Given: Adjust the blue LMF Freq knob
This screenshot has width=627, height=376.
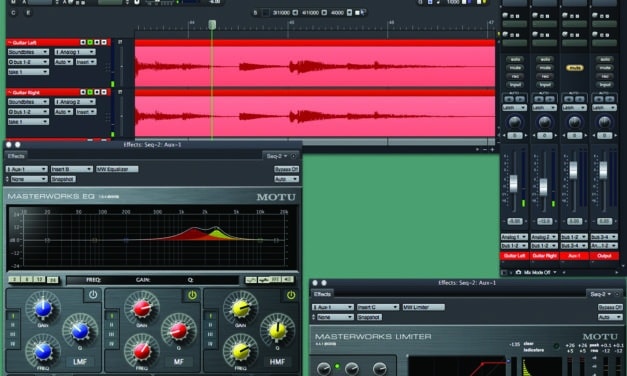Looking at the screenshot, I should [43, 351].
